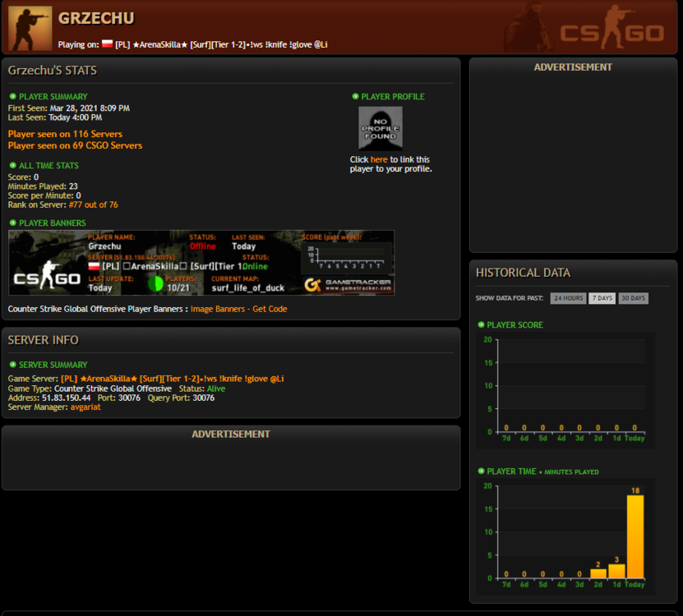
Task: Click the "Grzechu'S STATS" heading
Action: tap(53, 70)
